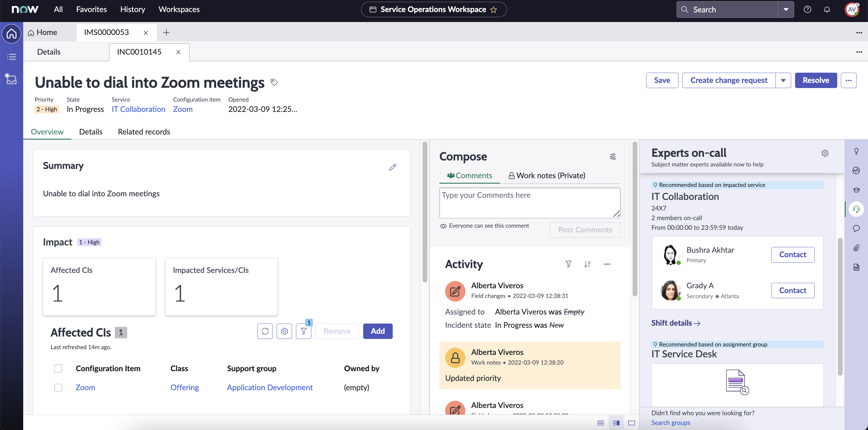The image size is (868, 430).
Task: Sort the Activity stream entries
Action: [588, 264]
